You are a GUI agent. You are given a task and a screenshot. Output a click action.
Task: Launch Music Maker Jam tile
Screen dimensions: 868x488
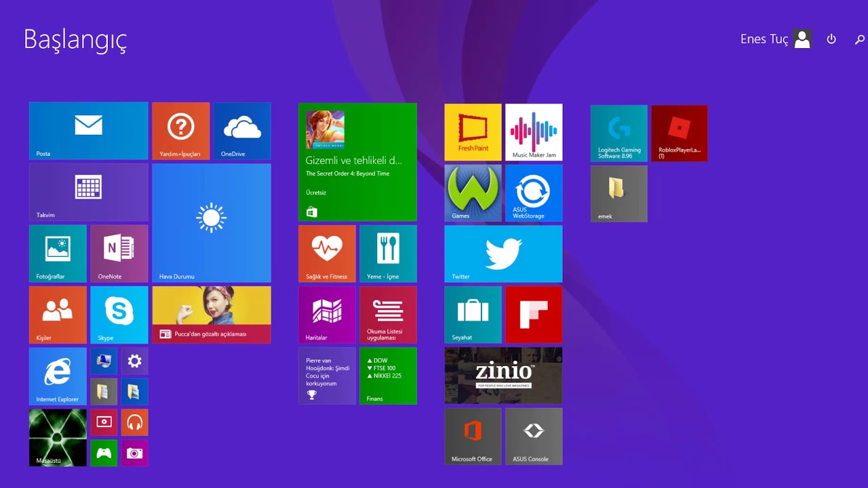(x=534, y=132)
